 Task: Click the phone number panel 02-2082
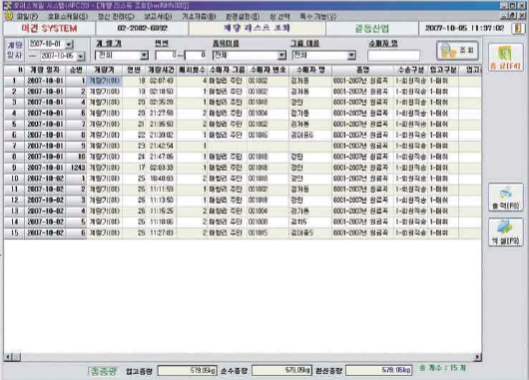pos(142,28)
